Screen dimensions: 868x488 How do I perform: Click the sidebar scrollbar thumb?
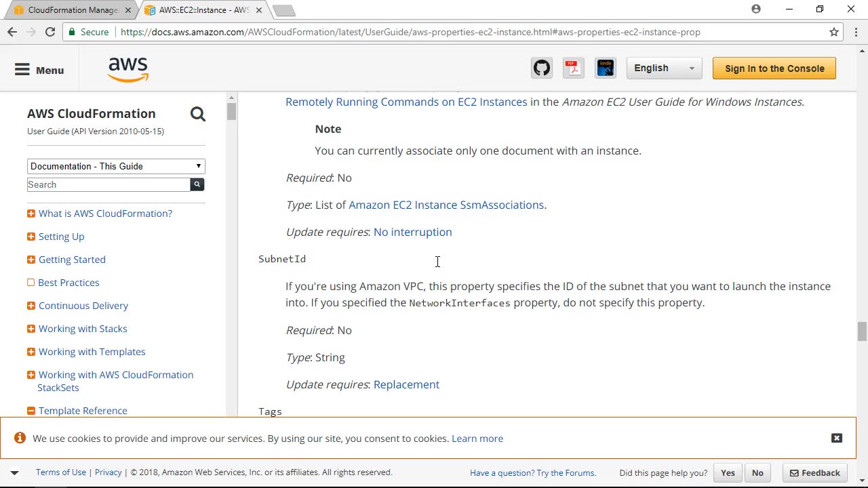(x=231, y=111)
